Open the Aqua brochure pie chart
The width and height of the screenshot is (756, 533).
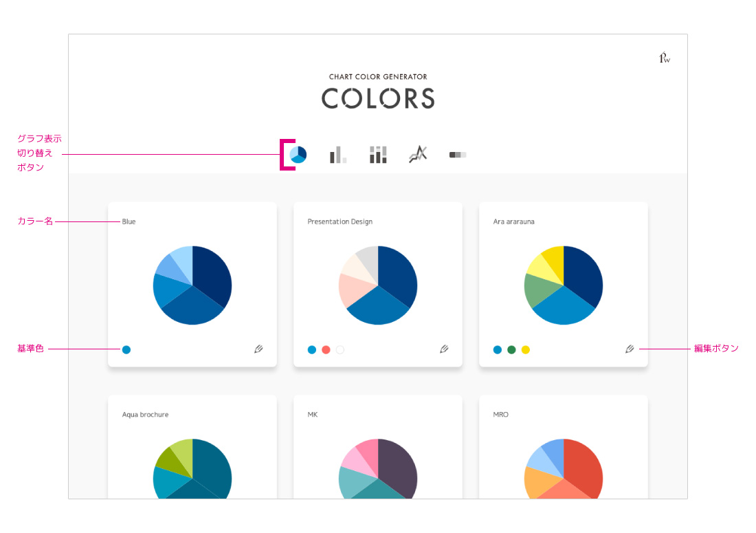(x=192, y=468)
